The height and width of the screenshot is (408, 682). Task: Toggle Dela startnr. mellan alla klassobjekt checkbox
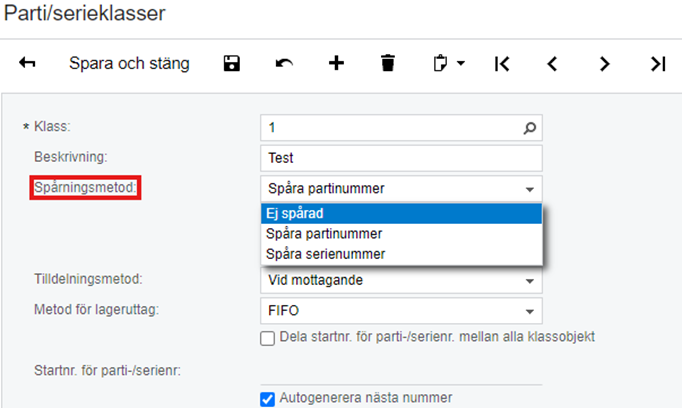click(x=267, y=338)
